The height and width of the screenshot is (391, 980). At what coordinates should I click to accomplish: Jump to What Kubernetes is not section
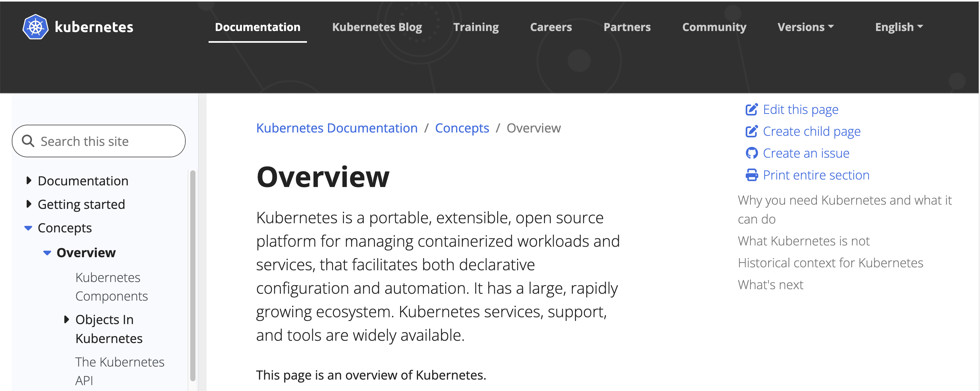coord(803,241)
